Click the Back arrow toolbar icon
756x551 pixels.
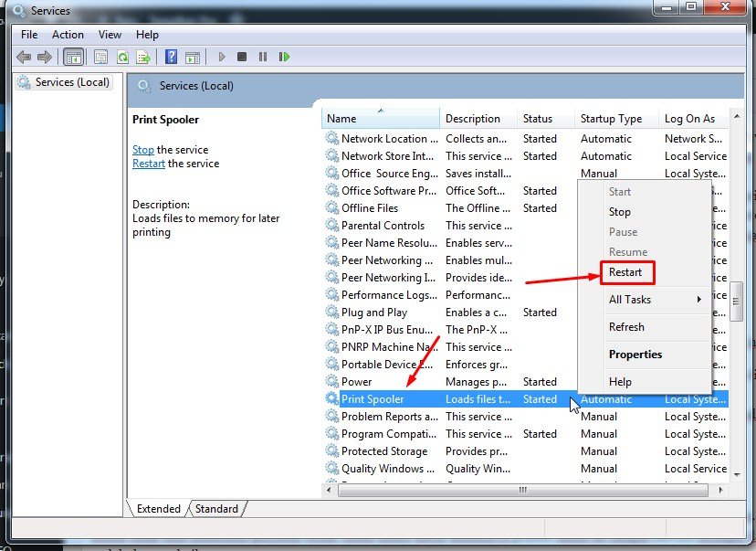[x=24, y=57]
